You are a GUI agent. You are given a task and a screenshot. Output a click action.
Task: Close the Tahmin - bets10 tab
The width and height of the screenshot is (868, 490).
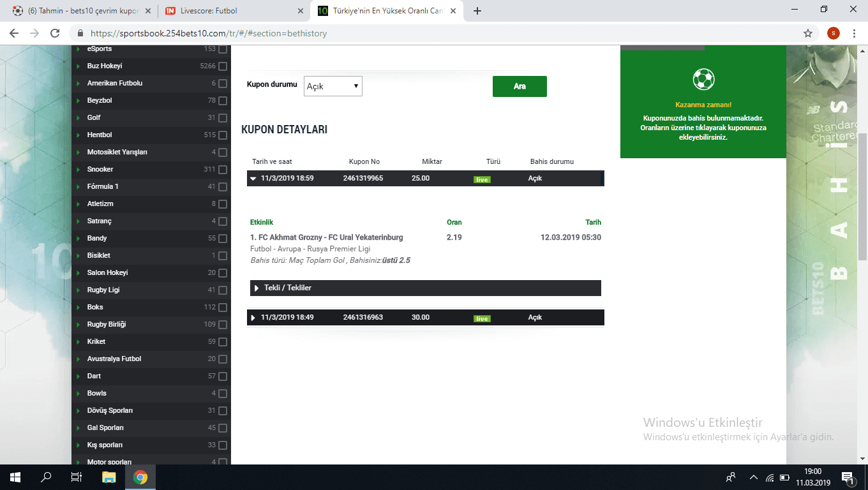pos(148,11)
